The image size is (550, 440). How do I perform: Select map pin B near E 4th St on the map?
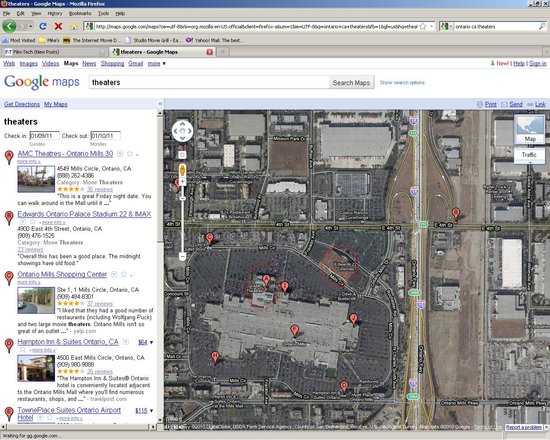click(x=455, y=214)
